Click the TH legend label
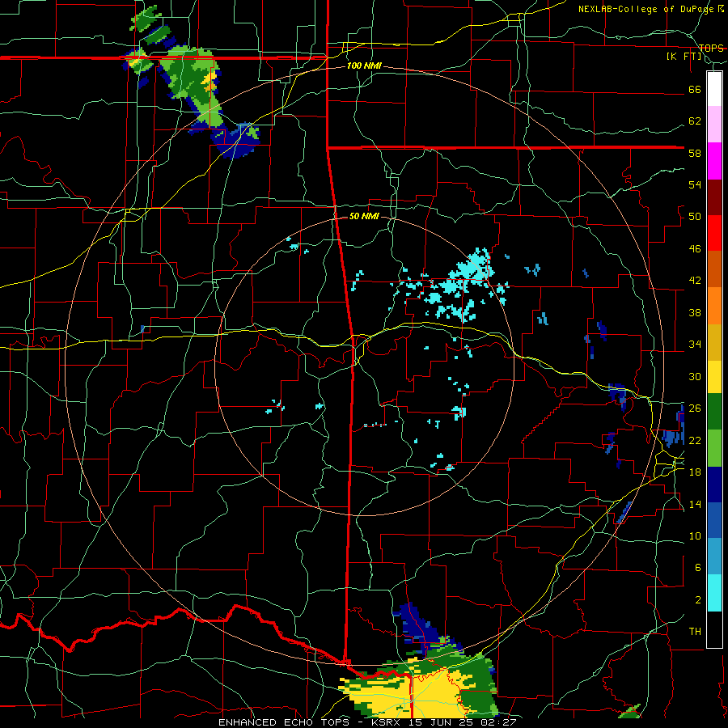The width and height of the screenshot is (728, 728). pyautogui.click(x=695, y=632)
